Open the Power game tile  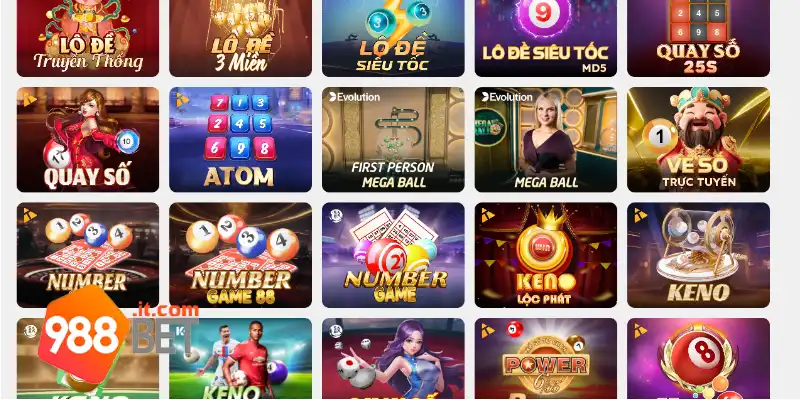[545, 359]
